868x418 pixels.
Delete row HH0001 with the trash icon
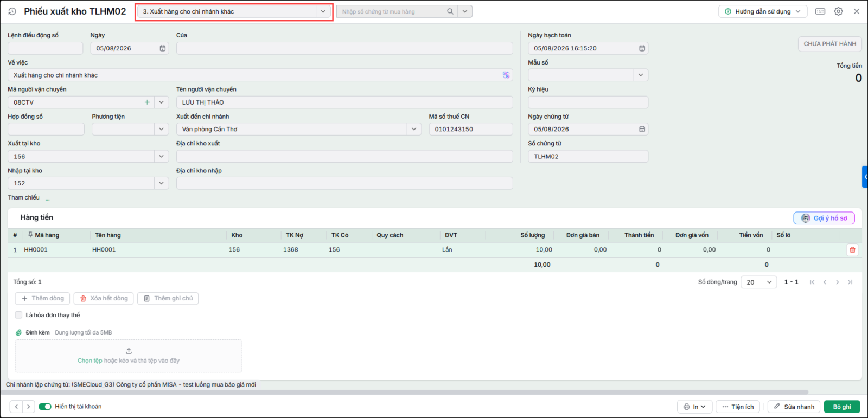tap(852, 250)
